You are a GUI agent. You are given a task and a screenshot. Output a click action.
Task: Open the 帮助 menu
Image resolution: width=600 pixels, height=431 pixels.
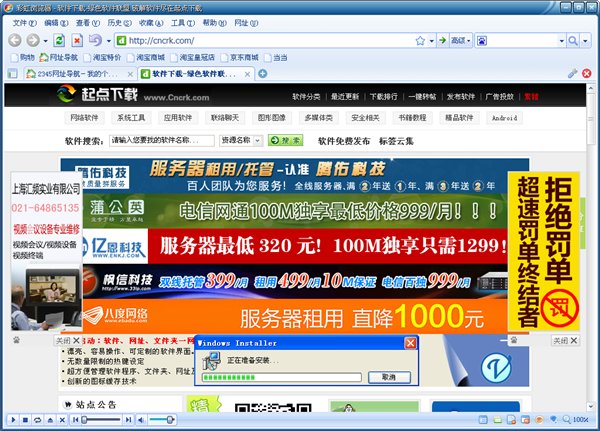point(214,23)
